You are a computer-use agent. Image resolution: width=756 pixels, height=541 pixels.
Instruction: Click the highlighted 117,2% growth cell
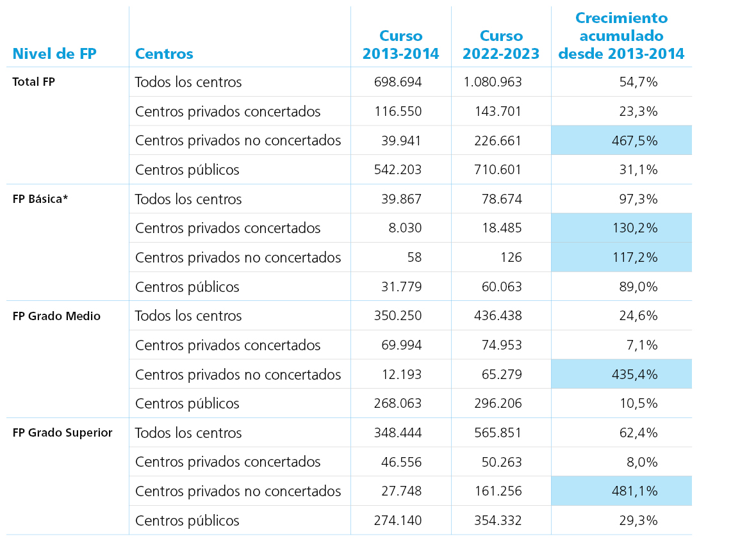point(621,257)
